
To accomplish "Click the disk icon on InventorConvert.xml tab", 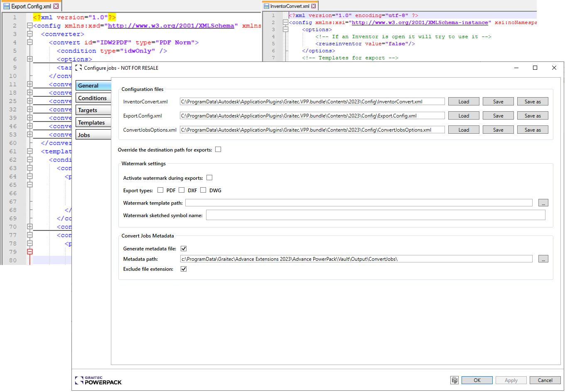I will point(266,6).
